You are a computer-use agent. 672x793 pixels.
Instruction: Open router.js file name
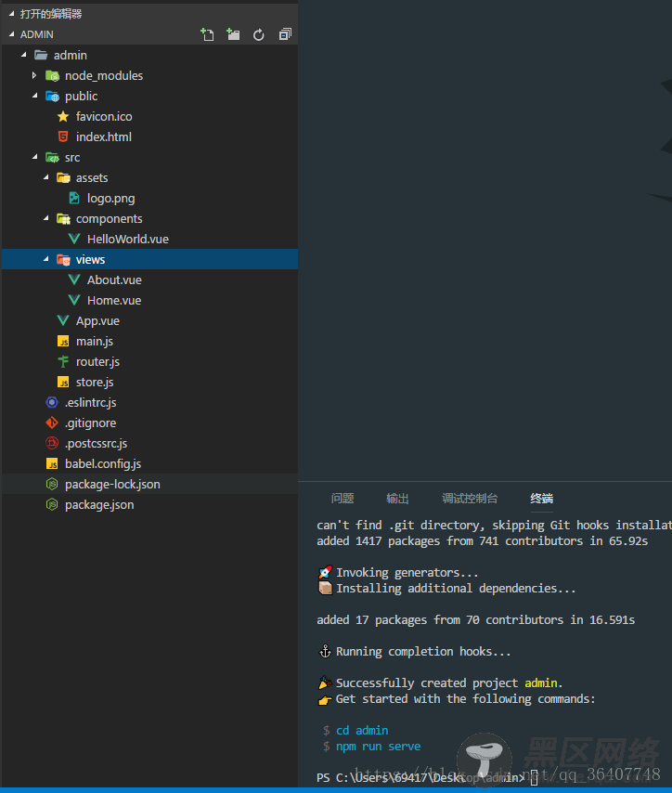click(x=97, y=362)
